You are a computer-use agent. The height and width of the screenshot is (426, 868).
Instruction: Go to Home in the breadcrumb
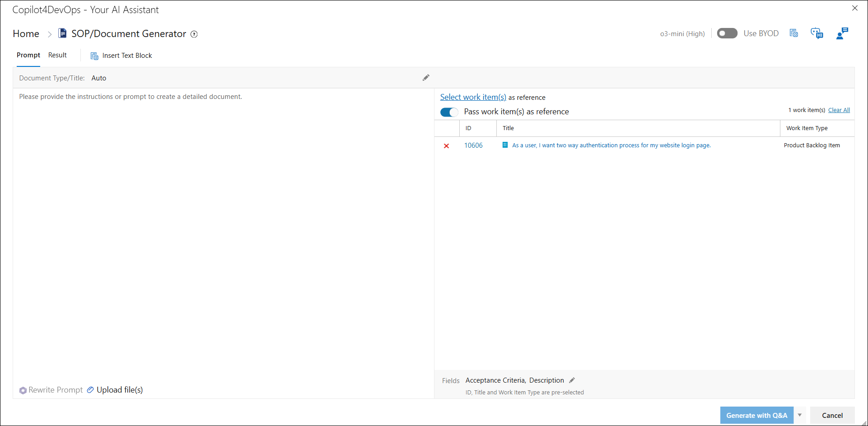point(26,34)
